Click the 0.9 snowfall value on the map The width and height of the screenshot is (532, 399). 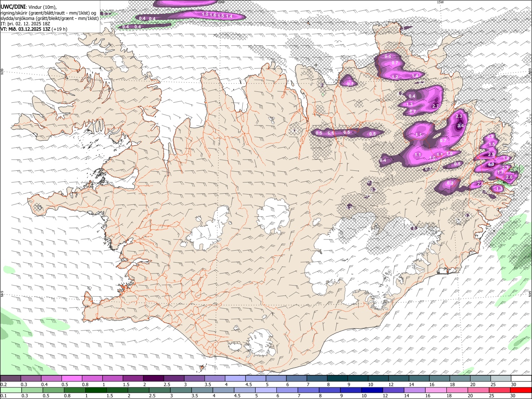pyautogui.click(x=491, y=137)
